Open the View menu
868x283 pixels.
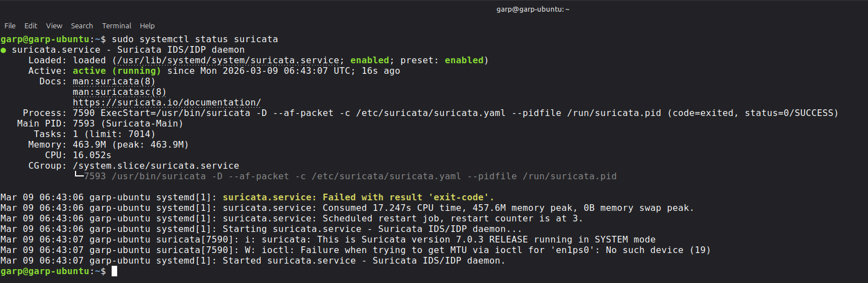pos(54,26)
